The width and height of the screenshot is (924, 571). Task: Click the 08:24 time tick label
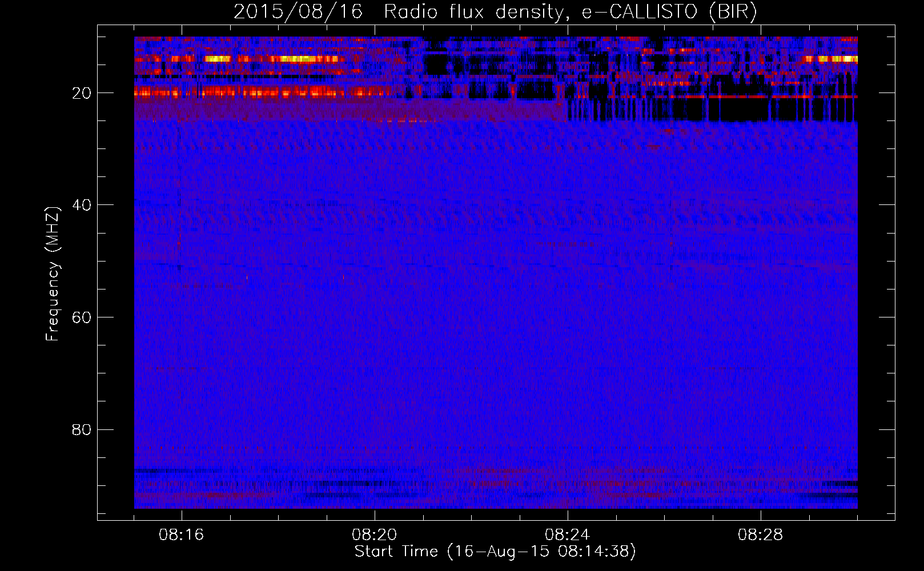(x=568, y=535)
